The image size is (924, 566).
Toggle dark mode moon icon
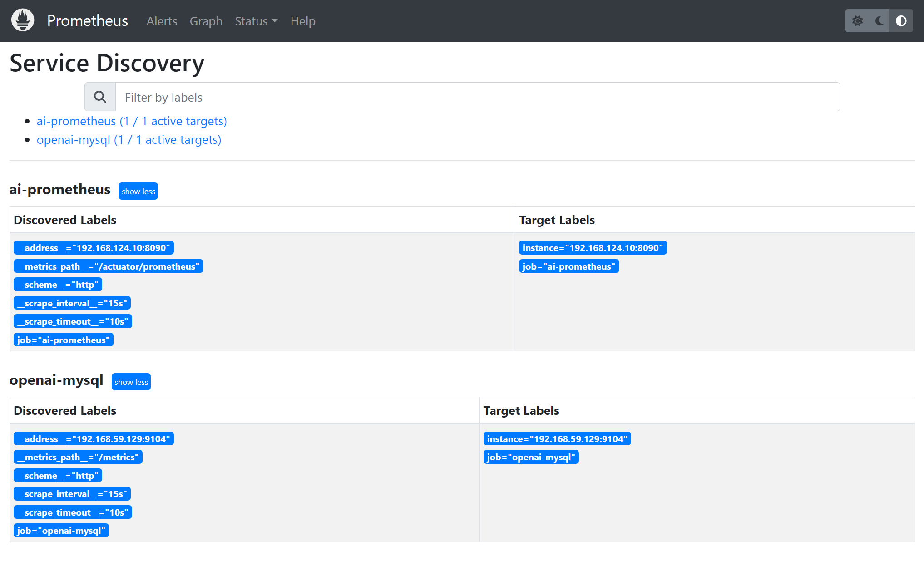pyautogui.click(x=880, y=20)
